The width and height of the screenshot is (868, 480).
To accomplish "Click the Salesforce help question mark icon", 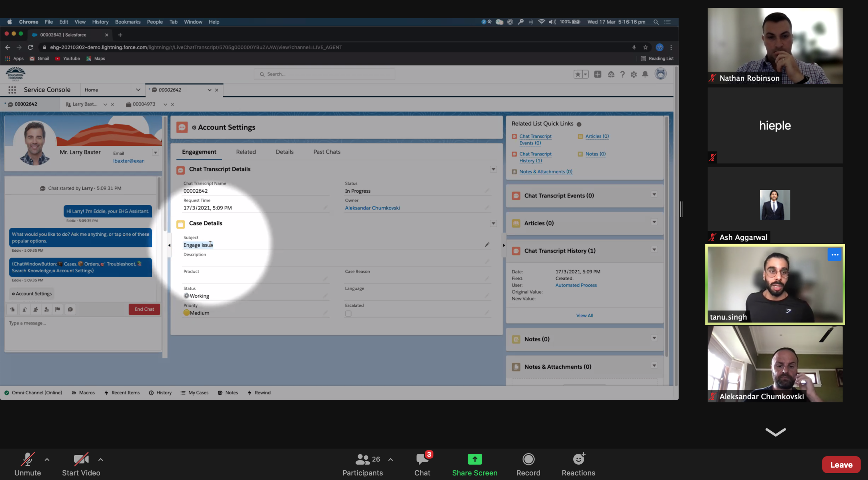I will click(x=622, y=74).
